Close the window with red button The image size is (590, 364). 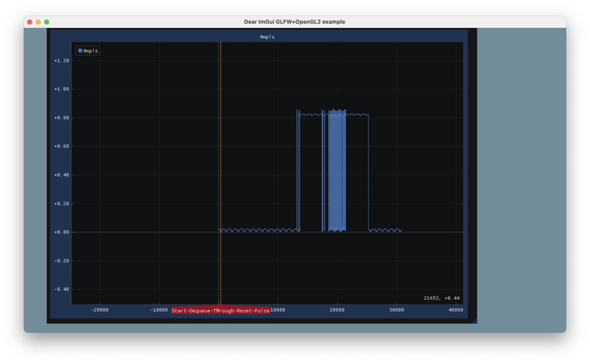[30, 22]
